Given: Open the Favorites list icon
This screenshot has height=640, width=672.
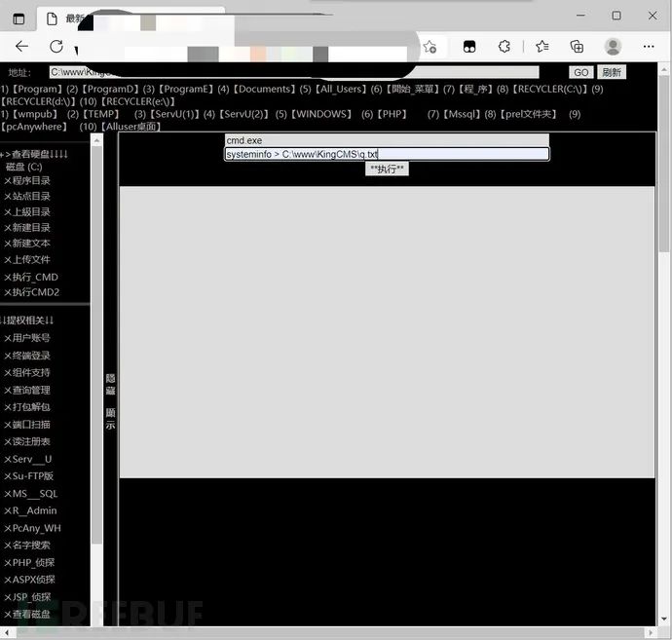Looking at the screenshot, I should pyautogui.click(x=541, y=46).
